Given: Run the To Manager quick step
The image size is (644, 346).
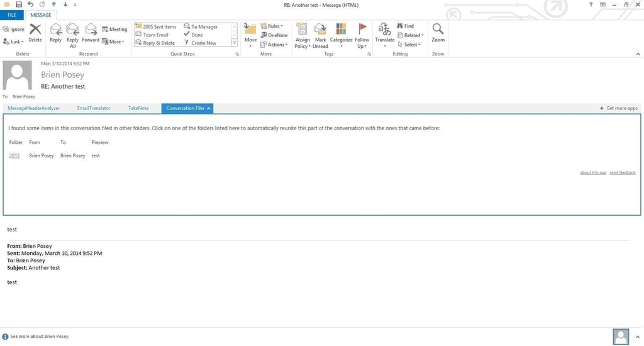Looking at the screenshot, I should click(x=201, y=26).
